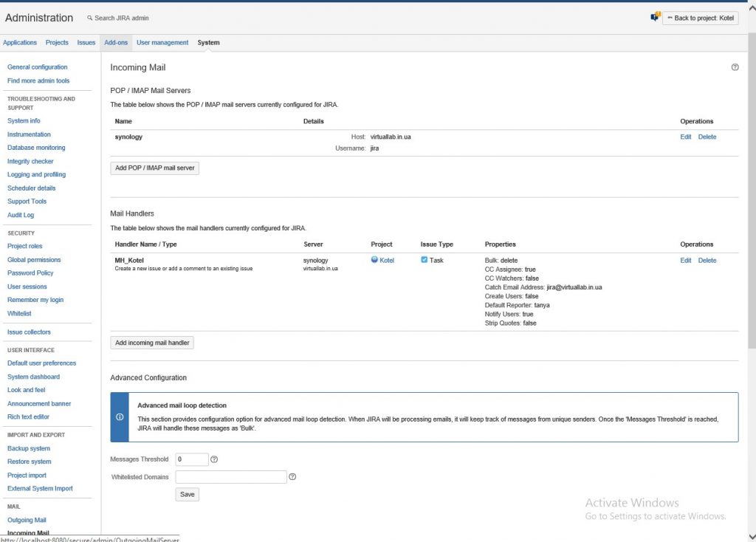
Task: Open Logging and profiling
Action: pyautogui.click(x=37, y=174)
